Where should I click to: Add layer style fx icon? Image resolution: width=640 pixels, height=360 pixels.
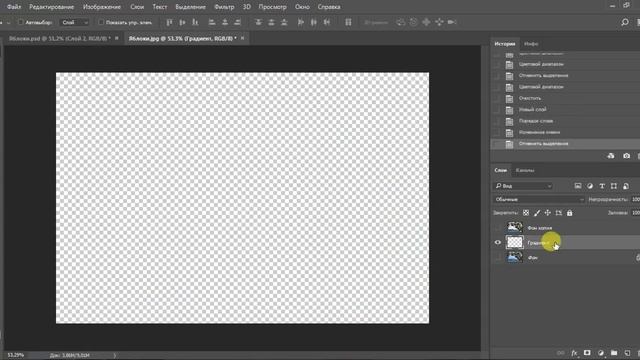[x=574, y=353]
